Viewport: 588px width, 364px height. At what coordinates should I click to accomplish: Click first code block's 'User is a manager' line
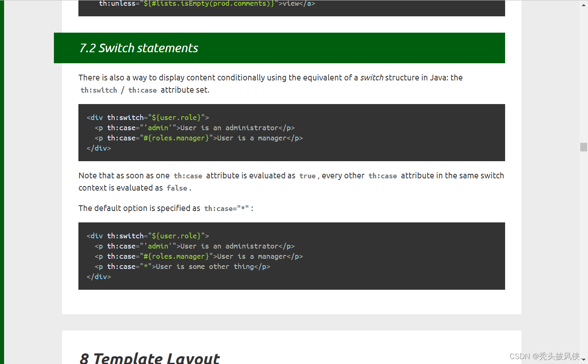[x=199, y=138]
